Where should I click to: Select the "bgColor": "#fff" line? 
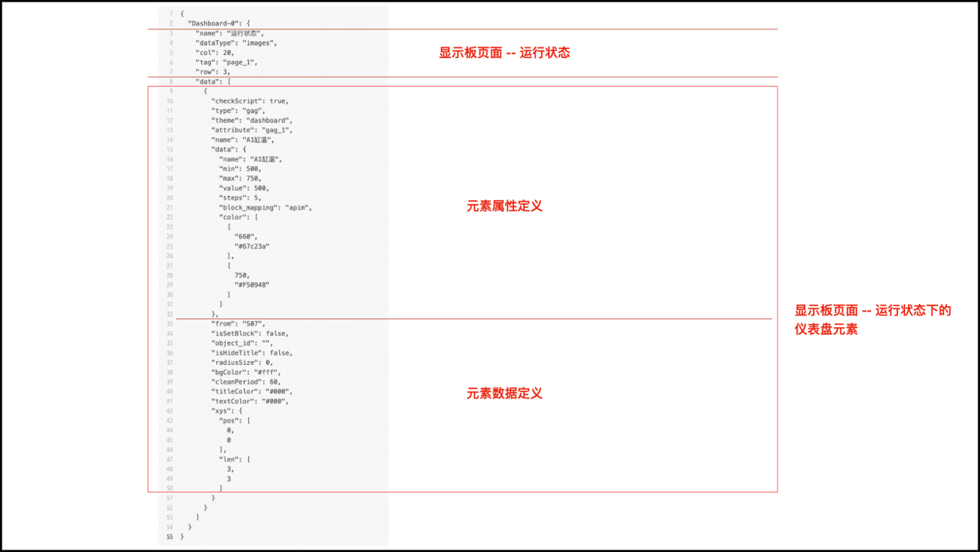(x=246, y=372)
